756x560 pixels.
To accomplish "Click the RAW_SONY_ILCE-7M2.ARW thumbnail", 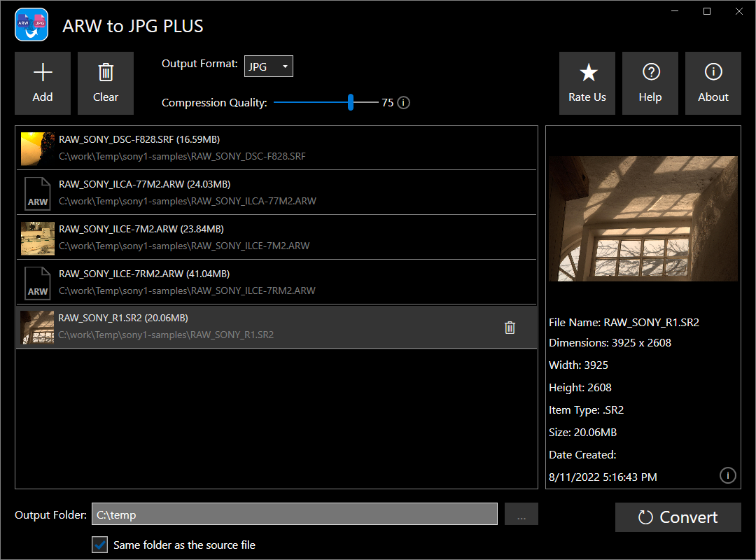I will (38, 237).
